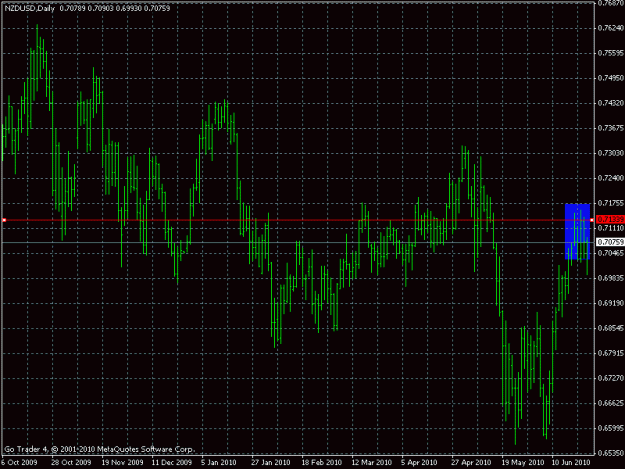This screenshot has width=625, height=469.
Task: Click the 5 Apr 2010 date label
Action: pyautogui.click(x=419, y=462)
